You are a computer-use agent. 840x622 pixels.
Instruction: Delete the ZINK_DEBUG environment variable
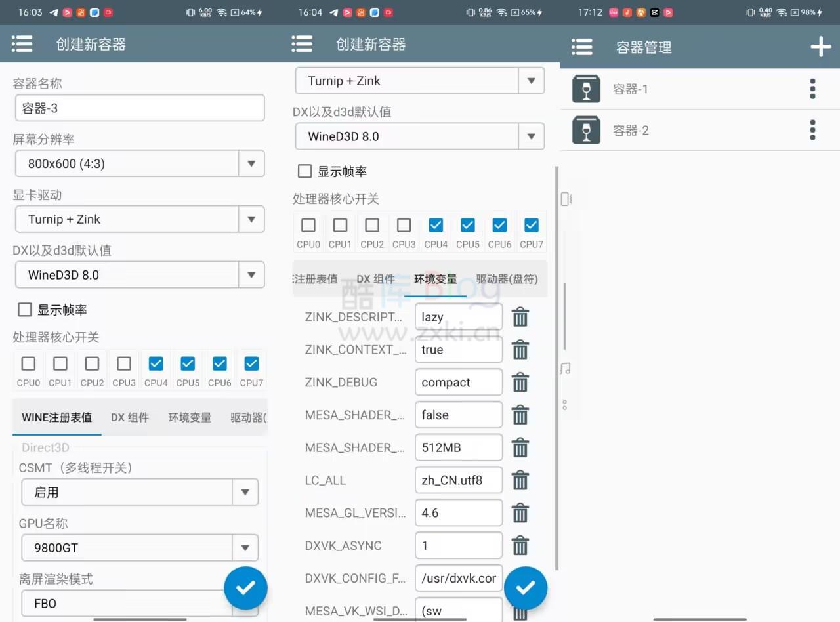[x=520, y=382]
